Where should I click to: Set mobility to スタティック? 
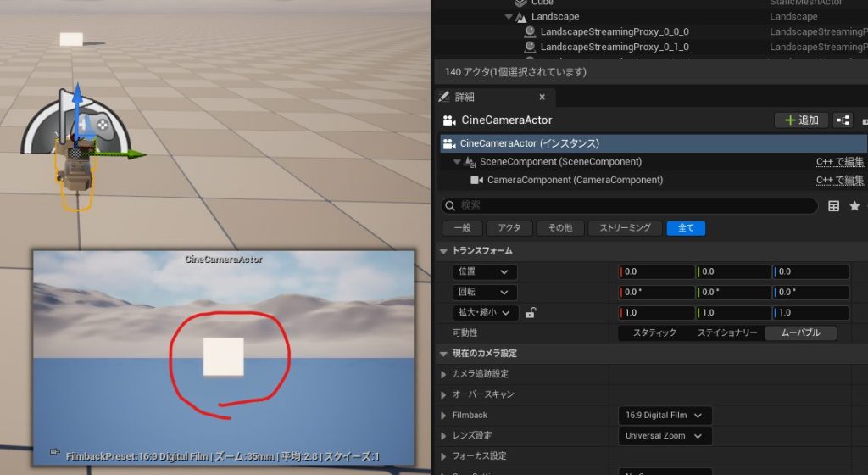pyautogui.click(x=654, y=333)
